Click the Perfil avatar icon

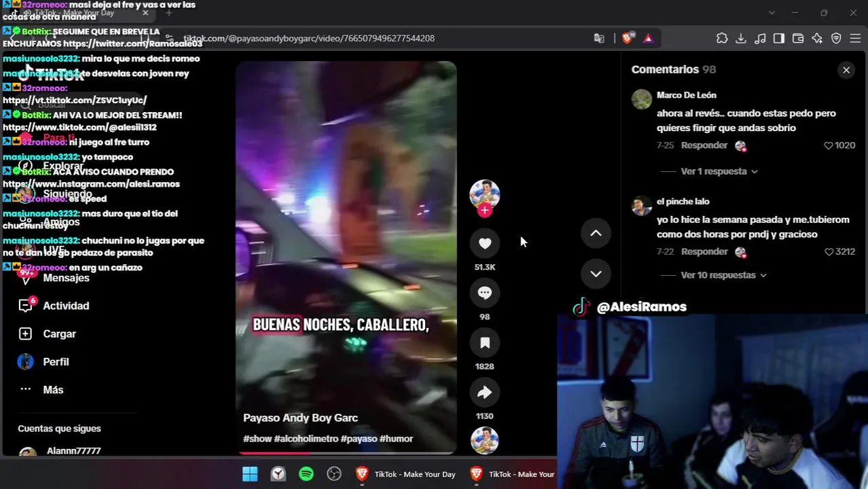[25, 362]
